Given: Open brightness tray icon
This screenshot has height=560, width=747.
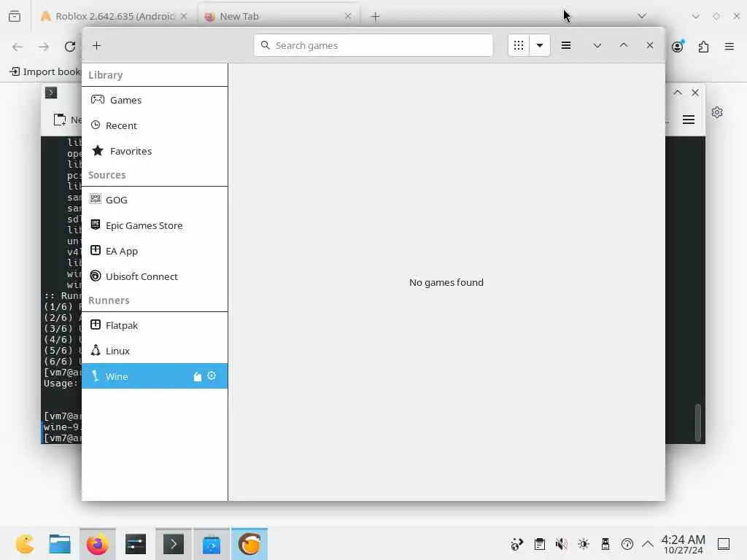Looking at the screenshot, I should pos(583,544).
